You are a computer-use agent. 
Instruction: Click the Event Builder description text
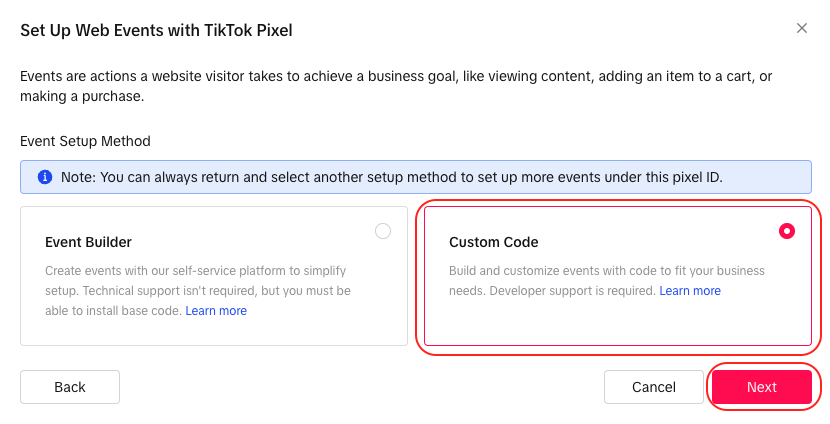[198, 291]
